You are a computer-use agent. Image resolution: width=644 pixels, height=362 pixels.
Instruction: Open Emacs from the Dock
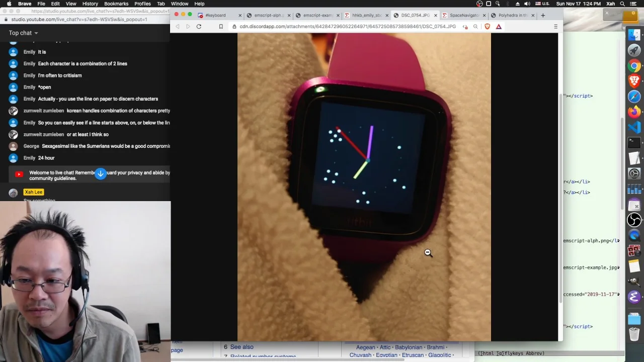634,297
